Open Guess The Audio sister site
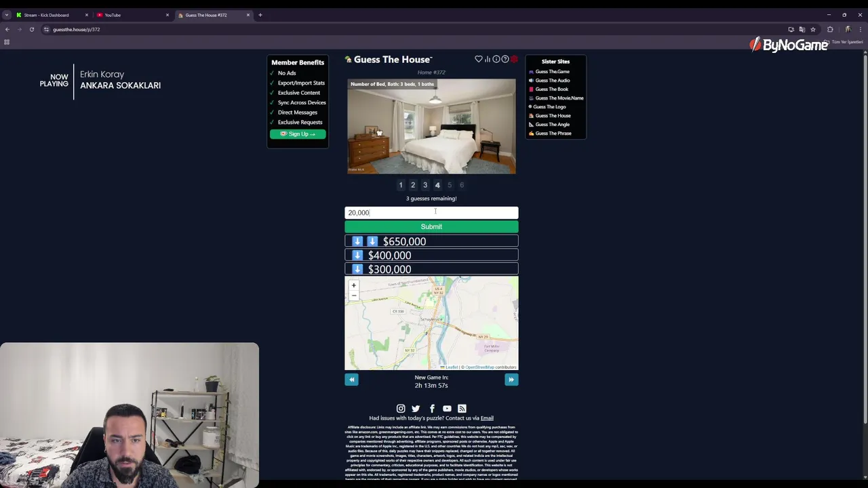Screen dimensions: 868x488 point(552,81)
